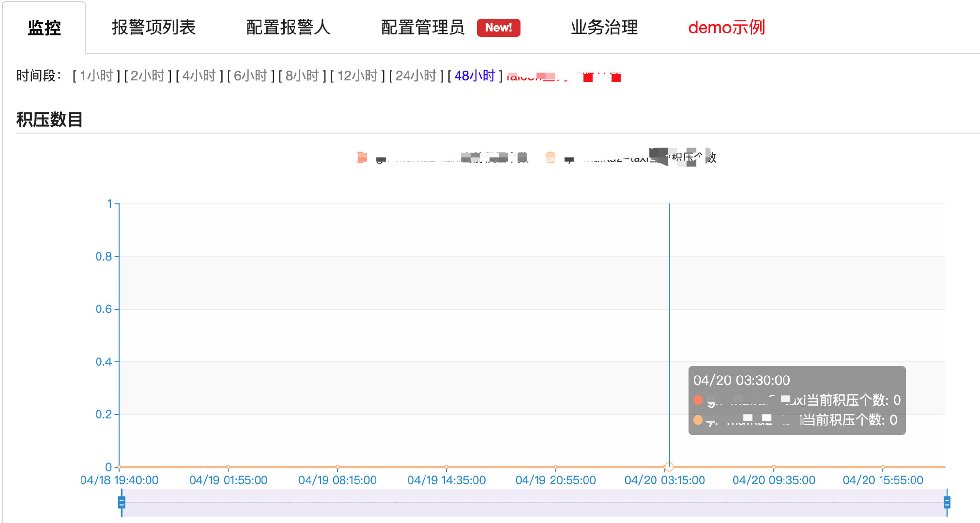Click the left zoom slider handle

(x=122, y=502)
